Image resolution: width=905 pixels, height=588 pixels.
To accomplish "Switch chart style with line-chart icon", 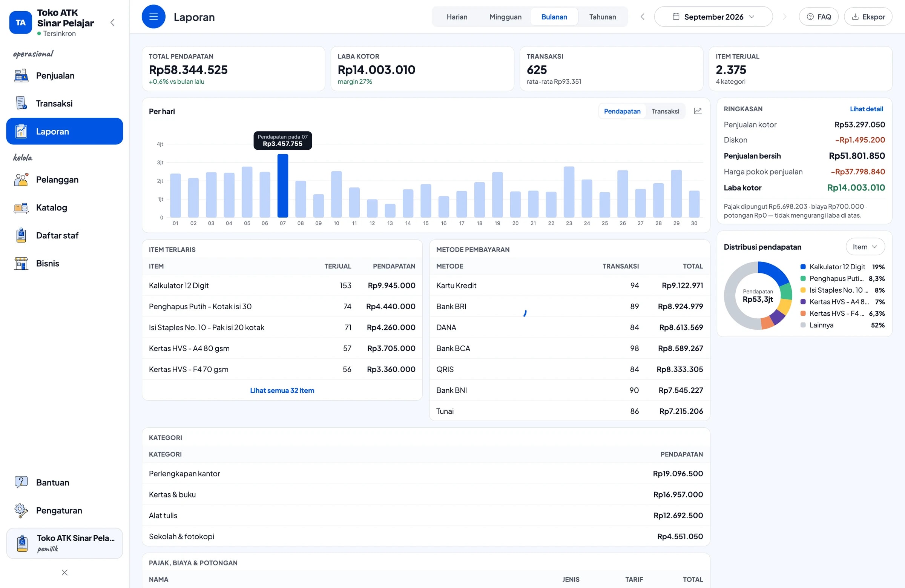I will click(x=698, y=111).
